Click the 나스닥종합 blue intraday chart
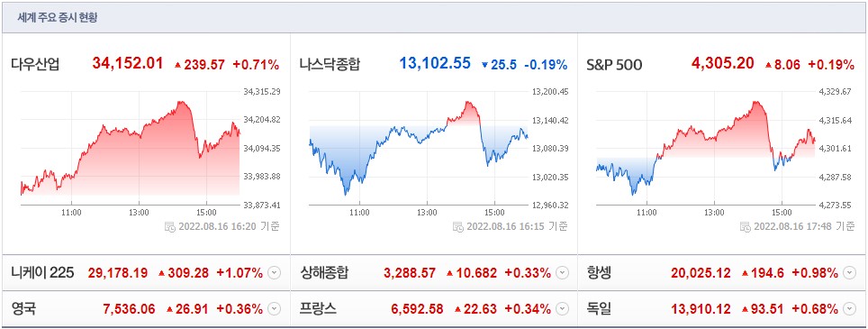 [x=419, y=149]
